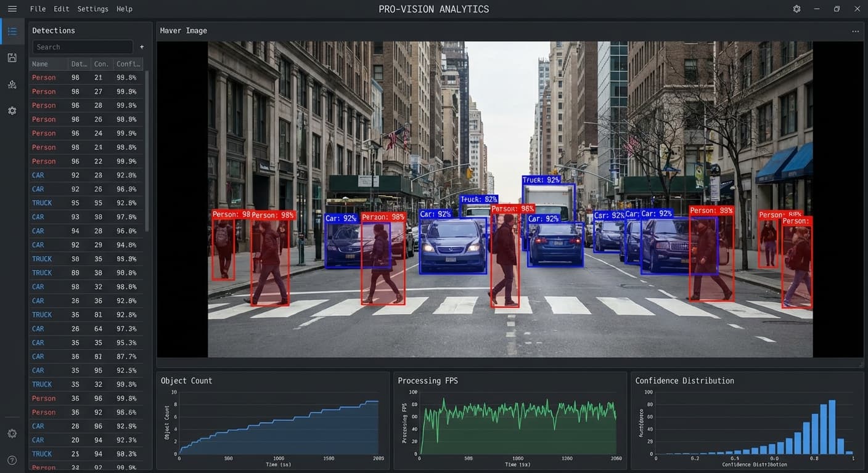Open the Edit menu
Image resolution: width=868 pixels, height=473 pixels.
coord(61,9)
